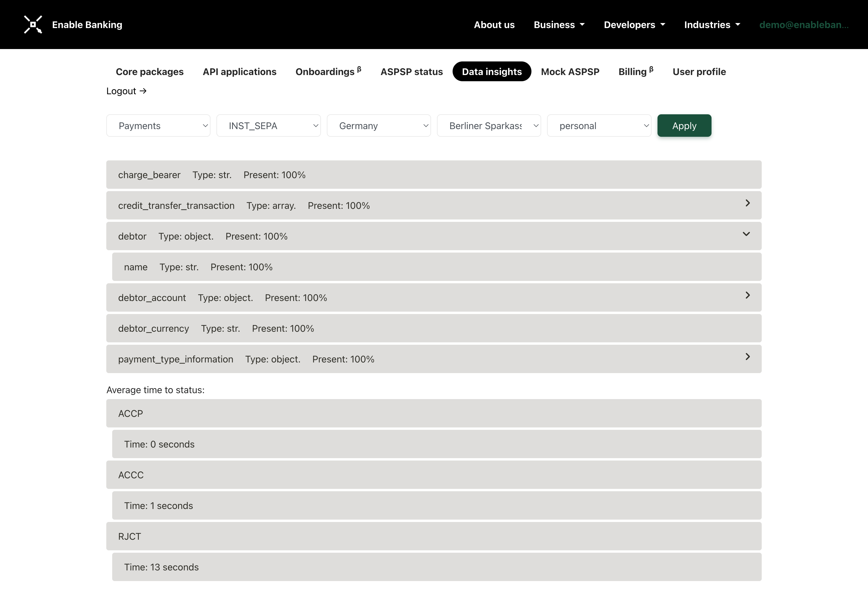
Task: Click the ACCC status row
Action: tap(434, 475)
